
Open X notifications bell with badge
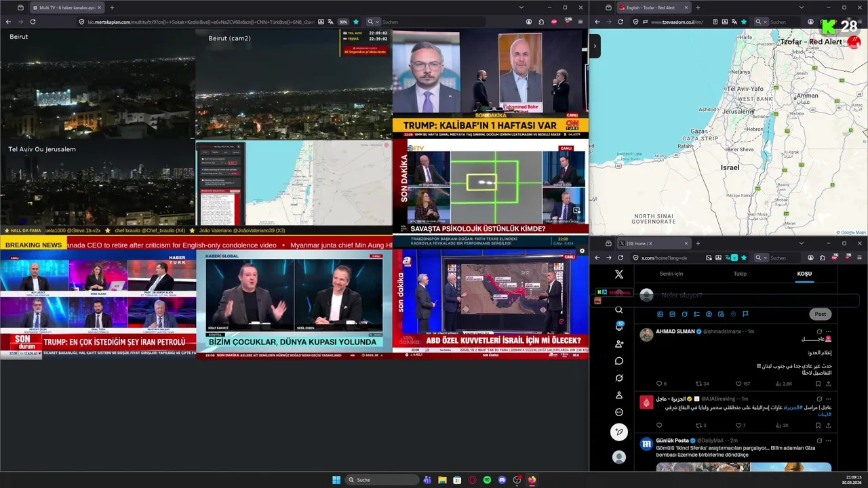pos(618,327)
